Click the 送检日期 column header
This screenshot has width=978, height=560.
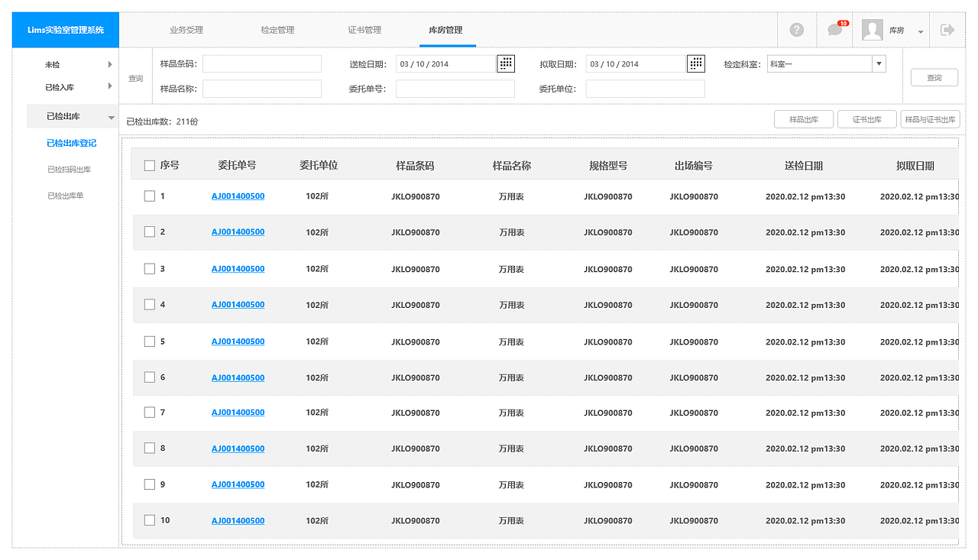(804, 166)
